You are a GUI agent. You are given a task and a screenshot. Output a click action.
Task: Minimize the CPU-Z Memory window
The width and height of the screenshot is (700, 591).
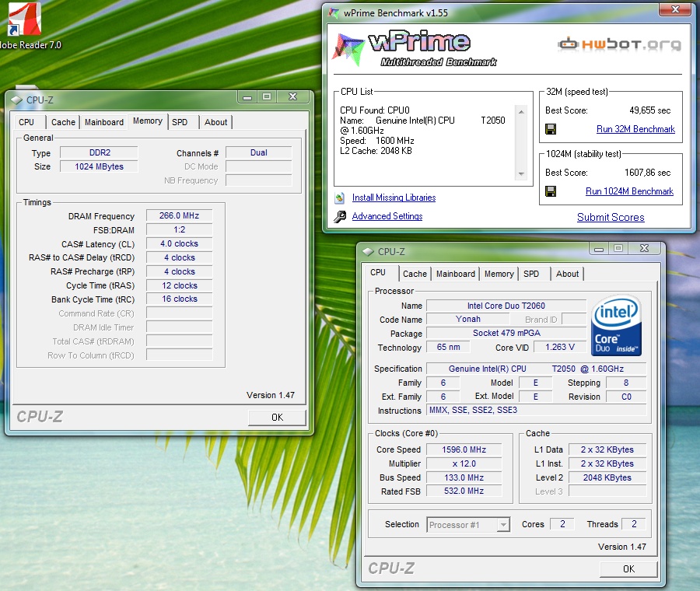pos(247,97)
